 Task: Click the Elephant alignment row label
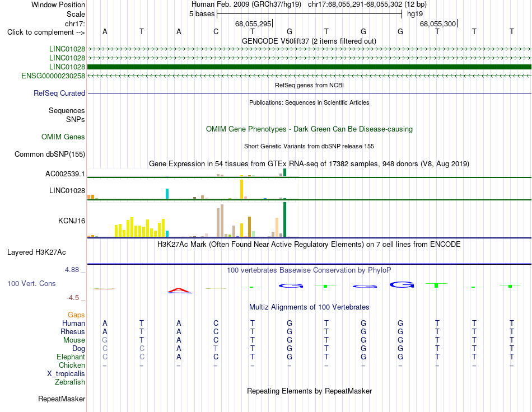tap(71, 357)
